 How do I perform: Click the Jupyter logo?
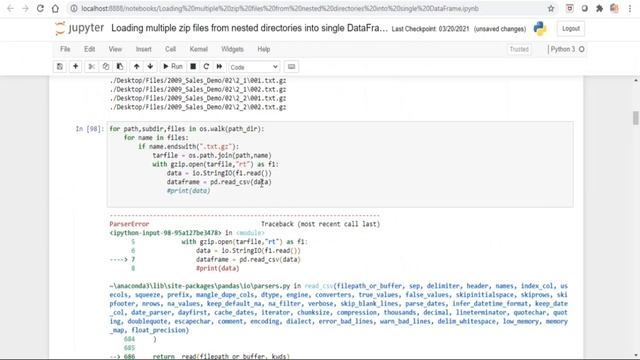[x=80, y=28]
